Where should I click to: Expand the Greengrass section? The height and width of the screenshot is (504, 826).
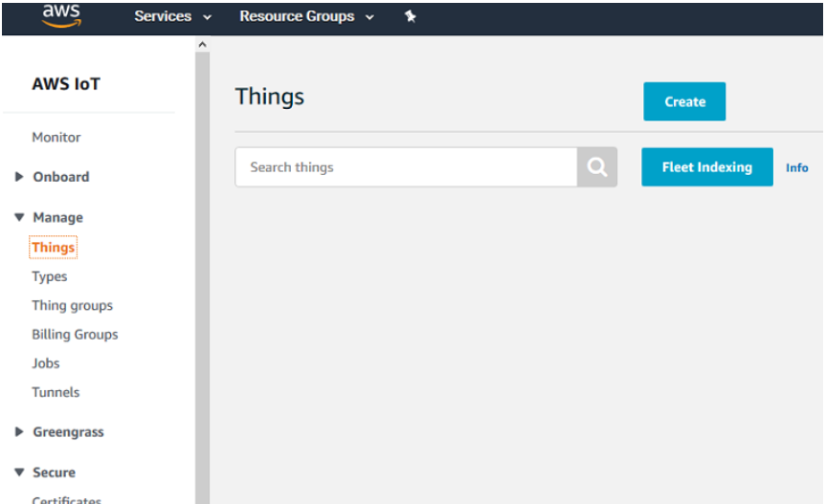(x=19, y=432)
